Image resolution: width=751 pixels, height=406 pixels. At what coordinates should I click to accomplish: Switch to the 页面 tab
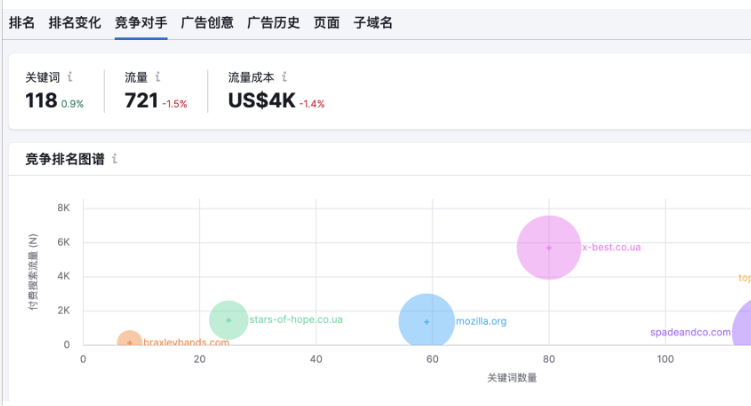tap(326, 22)
